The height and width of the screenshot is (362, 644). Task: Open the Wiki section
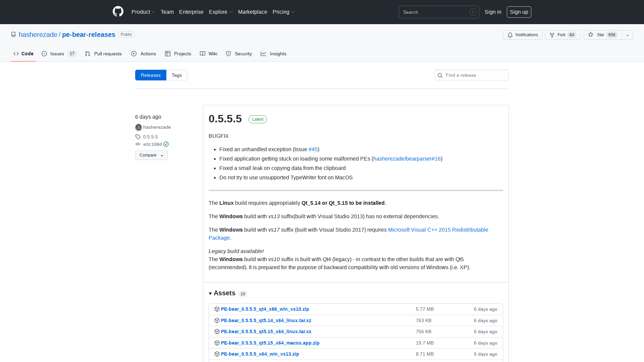[x=208, y=54]
